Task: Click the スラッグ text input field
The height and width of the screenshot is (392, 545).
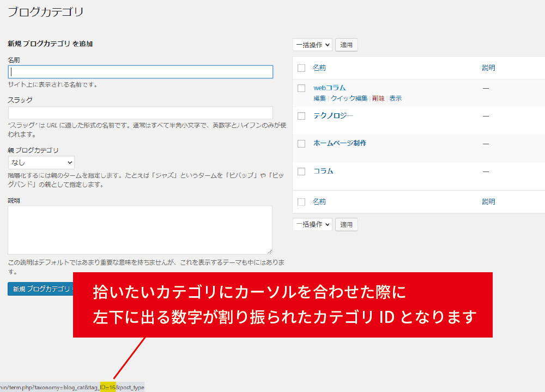Action: click(140, 113)
